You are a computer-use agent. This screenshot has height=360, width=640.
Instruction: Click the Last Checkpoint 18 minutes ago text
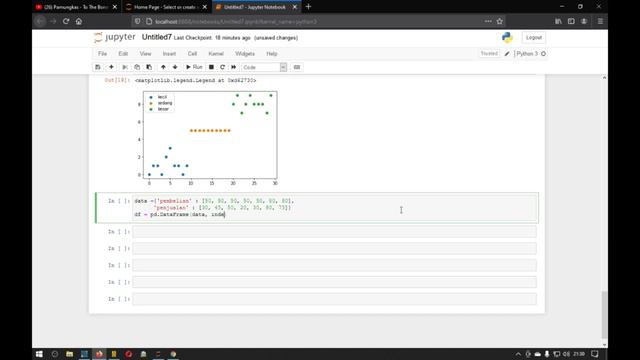tap(212, 38)
